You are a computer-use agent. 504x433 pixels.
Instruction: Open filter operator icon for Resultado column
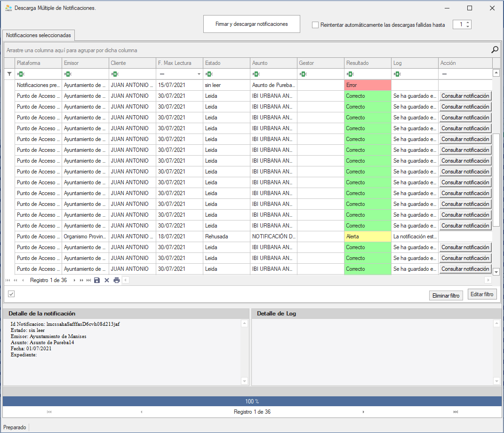pos(351,74)
